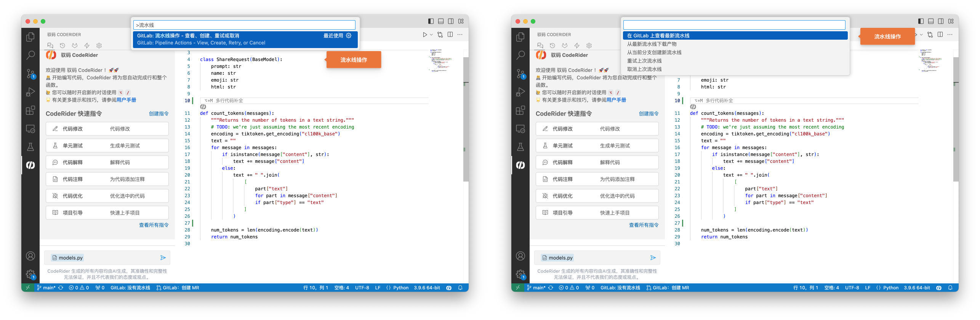Screen dimensions: 980x320
Task: Select 'GitLab: 流水线操作' command in left palette
Action: pyautogui.click(x=245, y=39)
